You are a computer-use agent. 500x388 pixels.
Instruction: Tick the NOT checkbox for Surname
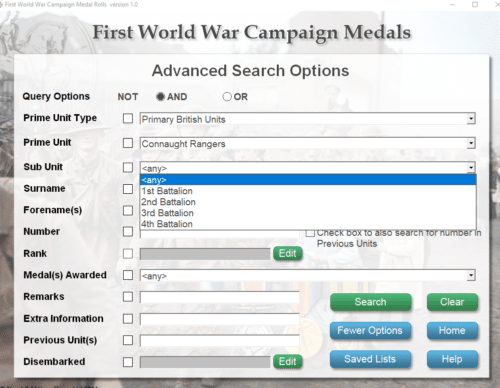pyautogui.click(x=128, y=189)
